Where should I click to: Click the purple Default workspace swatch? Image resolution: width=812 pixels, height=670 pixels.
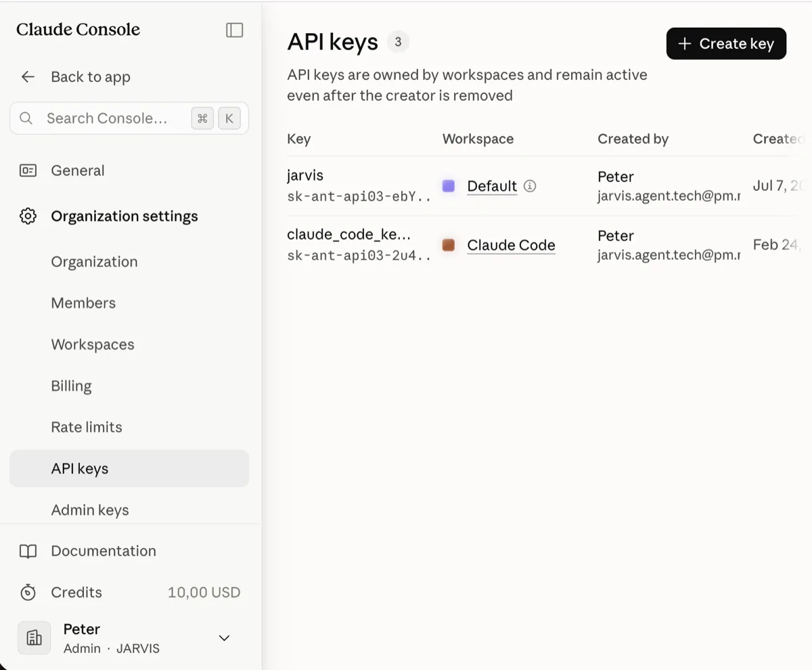pyautogui.click(x=449, y=186)
